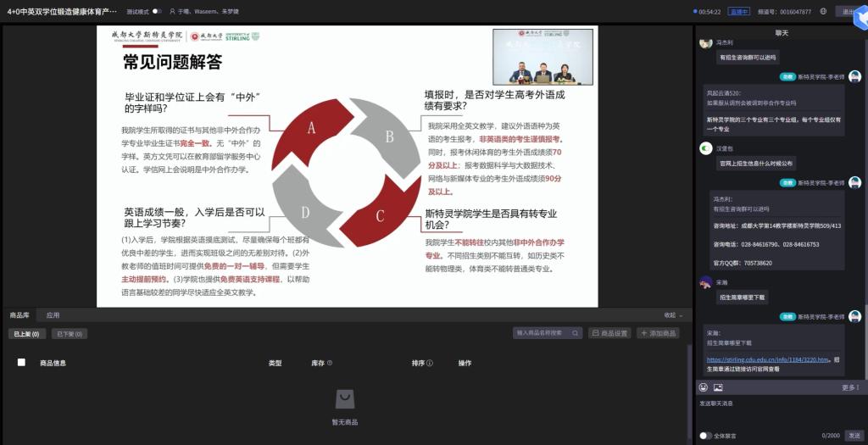Screen dimensions: 868x445
Task: Expand the 更多 options in chat
Action: pyautogui.click(x=849, y=387)
